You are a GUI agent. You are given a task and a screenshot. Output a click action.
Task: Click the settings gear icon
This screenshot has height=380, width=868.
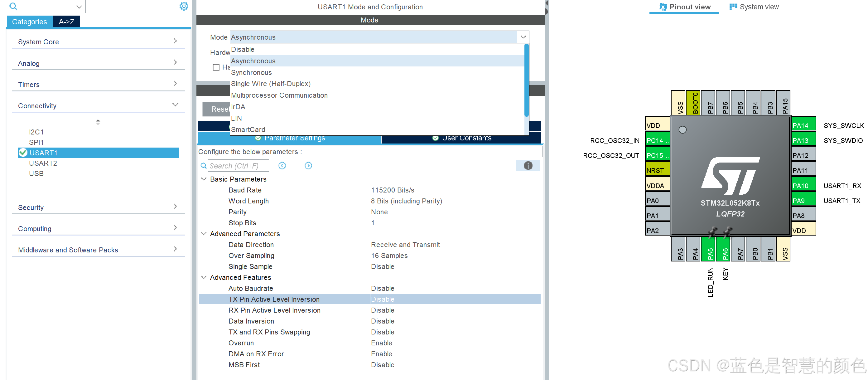(184, 7)
